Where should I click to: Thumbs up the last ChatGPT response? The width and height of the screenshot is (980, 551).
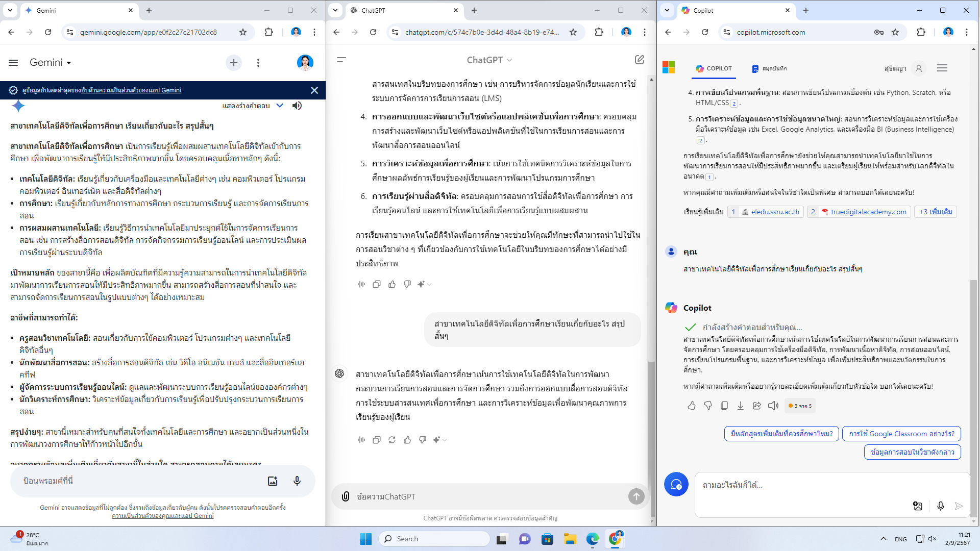click(x=407, y=440)
